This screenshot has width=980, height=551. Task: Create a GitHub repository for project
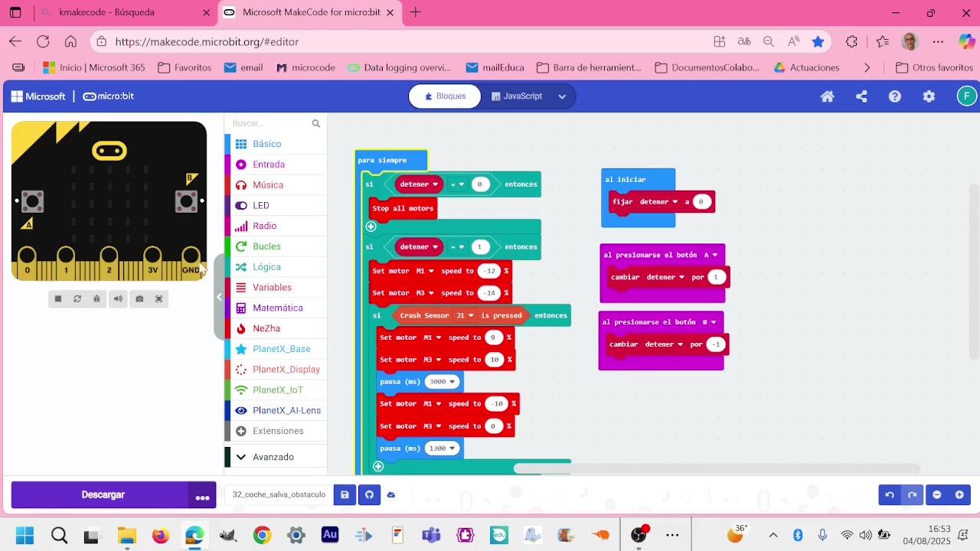click(x=369, y=495)
